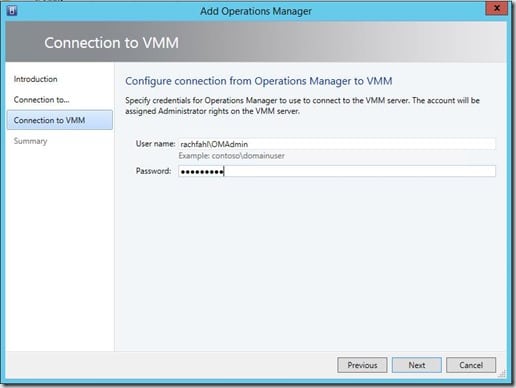Click the 'Password:' label
516x388 pixels.
(153, 171)
